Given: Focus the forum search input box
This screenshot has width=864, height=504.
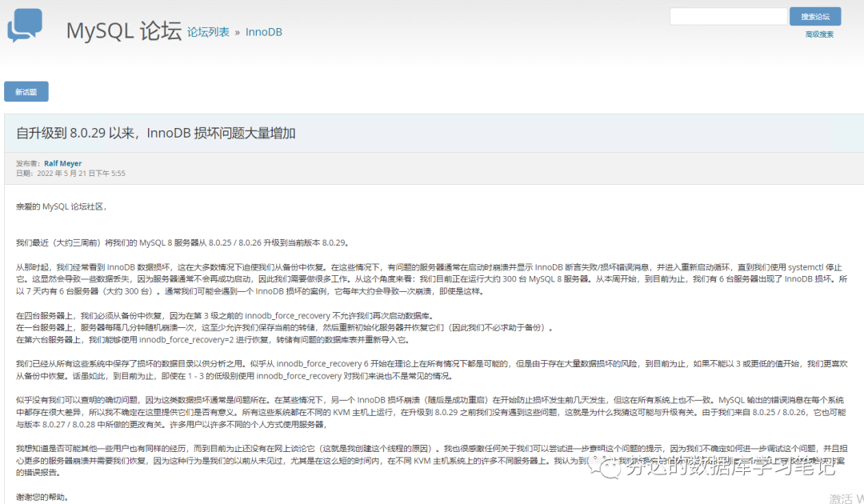Looking at the screenshot, I should 728,15.
